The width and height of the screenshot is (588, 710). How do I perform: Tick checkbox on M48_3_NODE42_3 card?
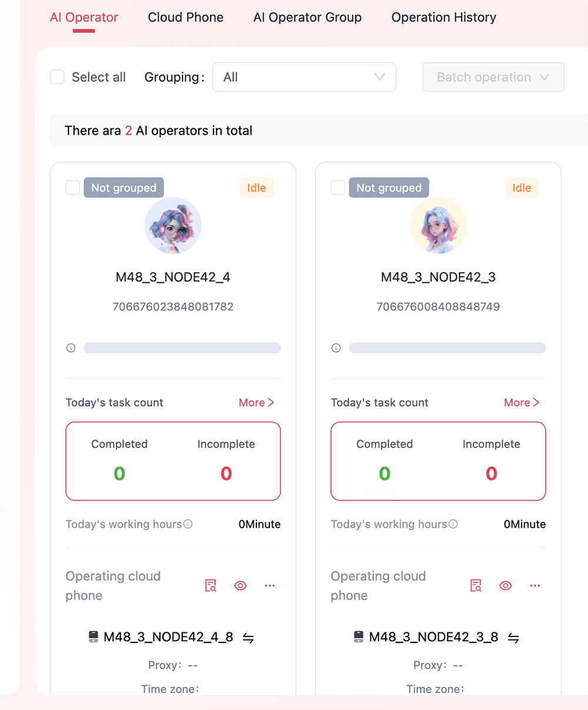pos(338,188)
